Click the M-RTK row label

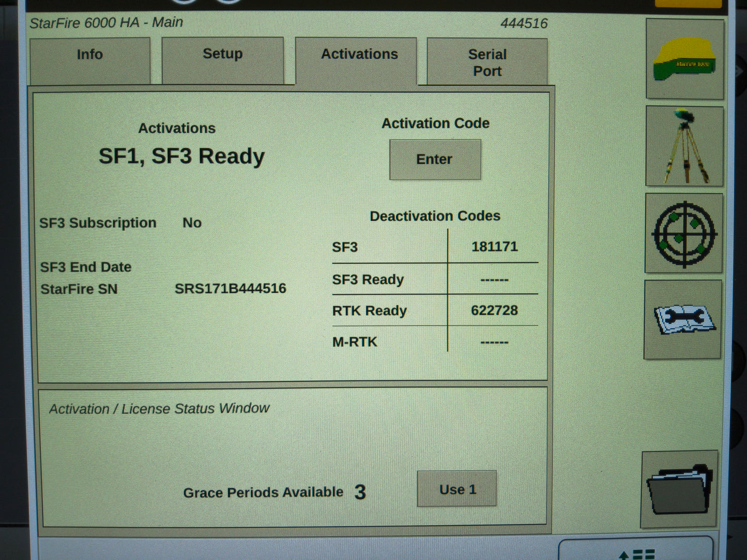pyautogui.click(x=355, y=342)
